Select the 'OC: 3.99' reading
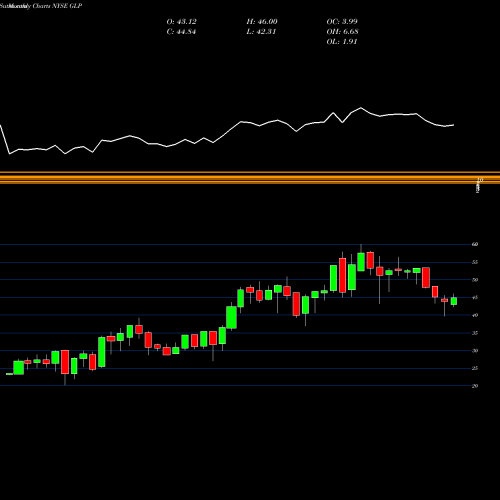This screenshot has height=500, width=500. [x=342, y=22]
